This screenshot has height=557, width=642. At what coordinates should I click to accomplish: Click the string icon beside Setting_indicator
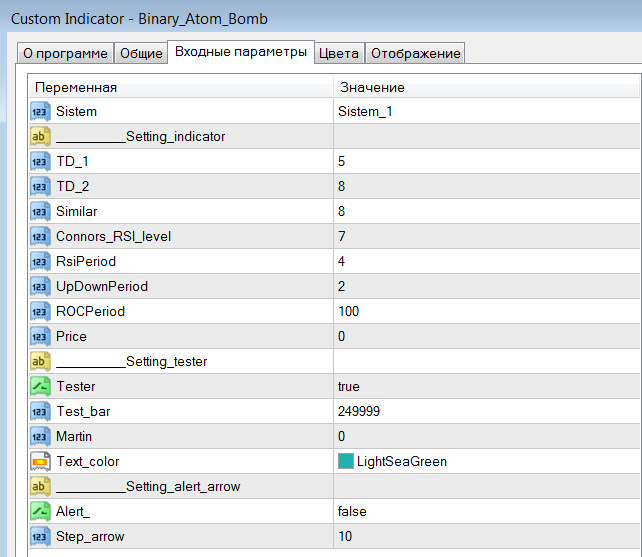(40, 136)
